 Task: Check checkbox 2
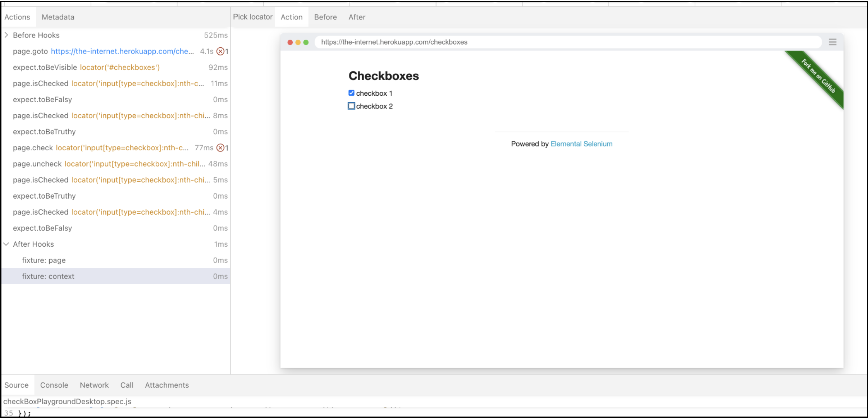[x=351, y=106]
